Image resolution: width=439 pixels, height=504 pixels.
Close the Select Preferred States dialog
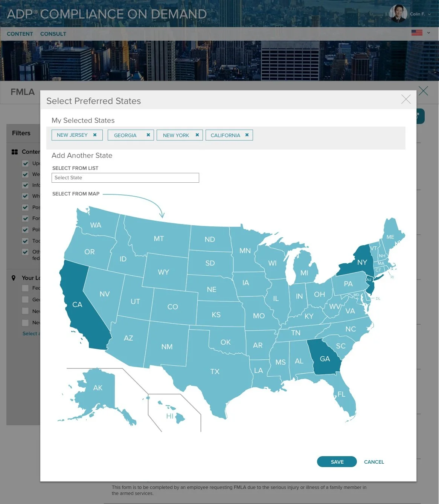tap(406, 99)
